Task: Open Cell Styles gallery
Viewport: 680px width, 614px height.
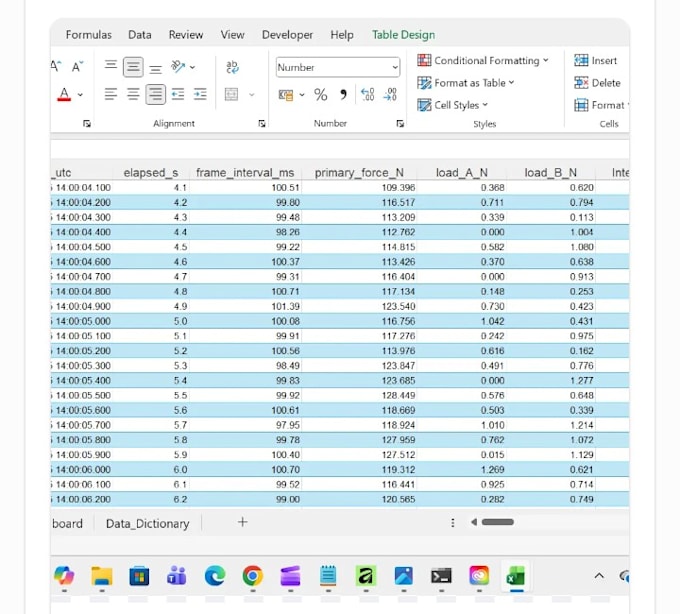Action: (x=452, y=105)
